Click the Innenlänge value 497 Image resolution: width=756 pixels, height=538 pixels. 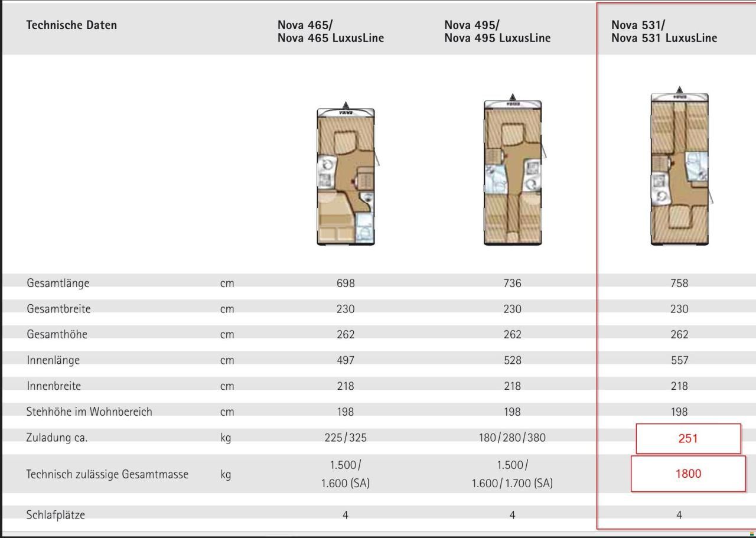[x=346, y=360]
